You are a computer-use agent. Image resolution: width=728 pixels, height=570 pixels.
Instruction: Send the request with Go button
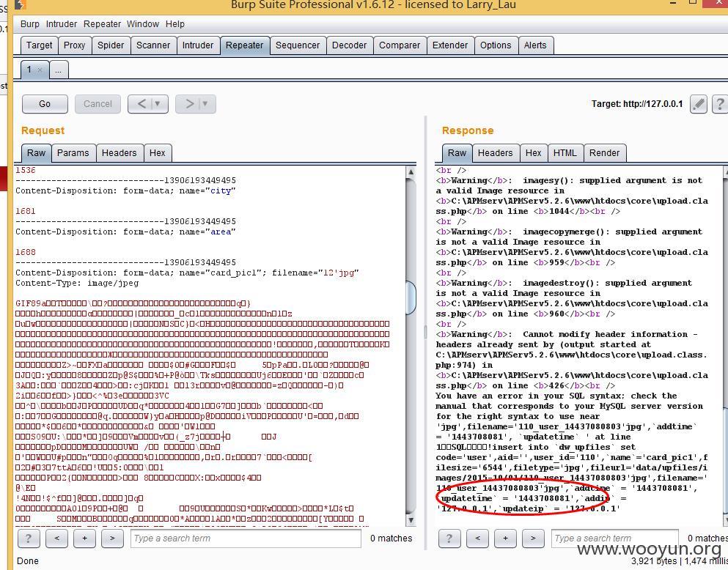coord(45,104)
